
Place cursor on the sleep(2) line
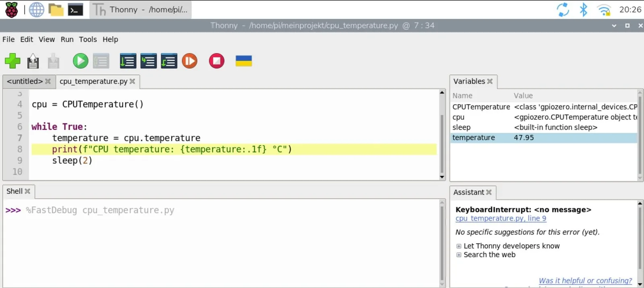tap(72, 160)
